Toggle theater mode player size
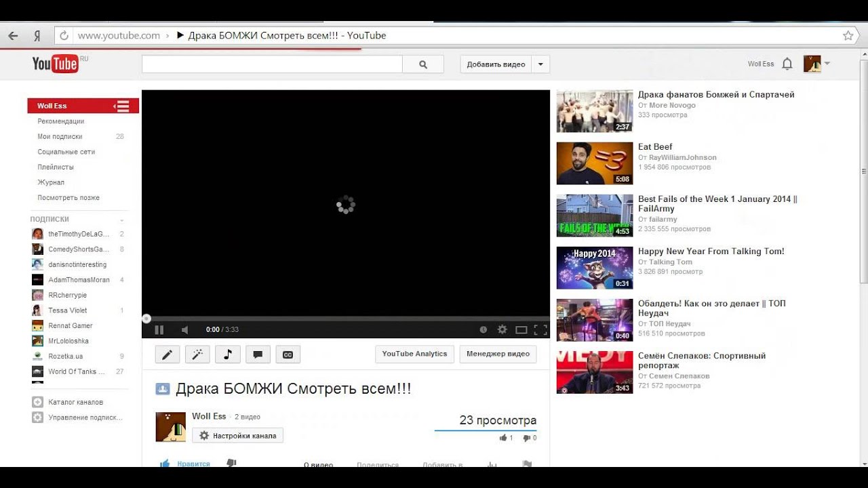 pyautogui.click(x=521, y=330)
